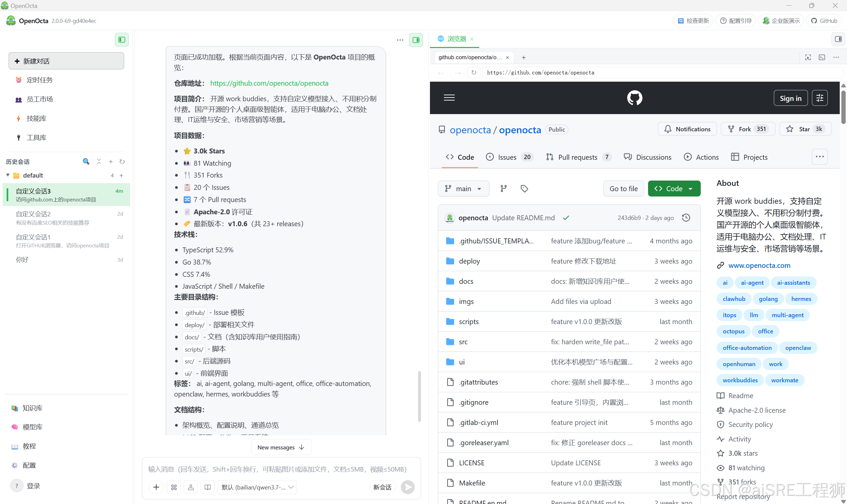Open the browser console icon
The height and width of the screenshot is (504, 847).
[x=822, y=58]
